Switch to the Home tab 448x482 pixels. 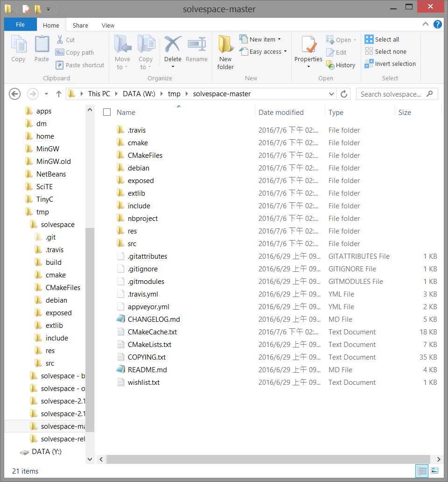[x=51, y=25]
